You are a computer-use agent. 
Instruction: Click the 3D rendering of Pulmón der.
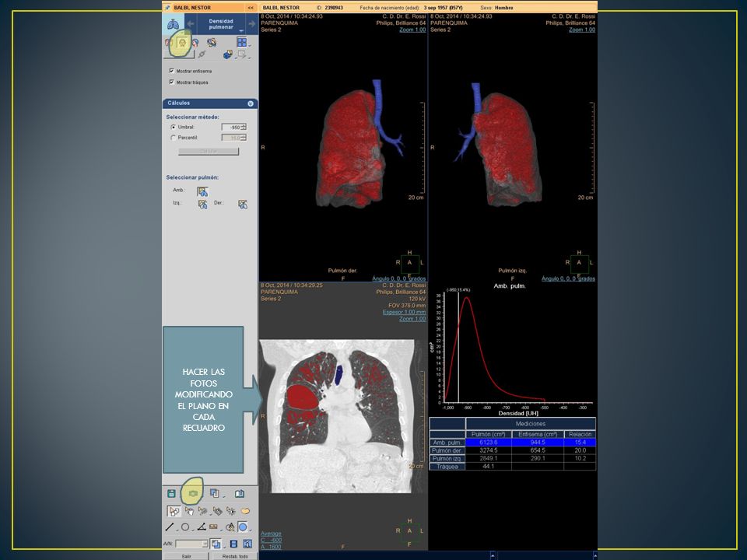352,149
